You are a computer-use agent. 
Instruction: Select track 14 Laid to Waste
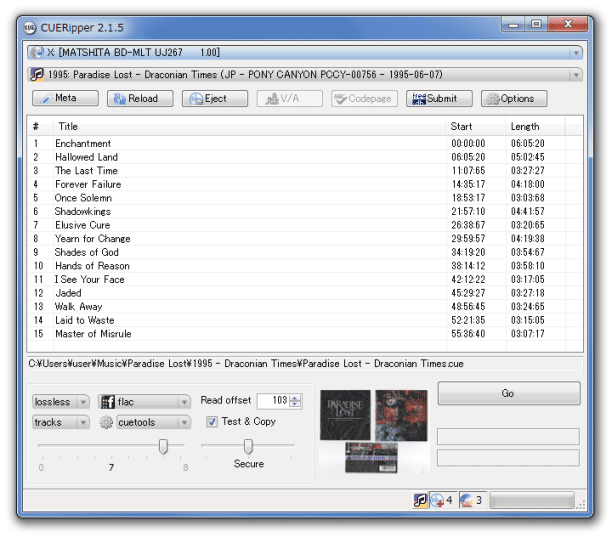(x=304, y=320)
